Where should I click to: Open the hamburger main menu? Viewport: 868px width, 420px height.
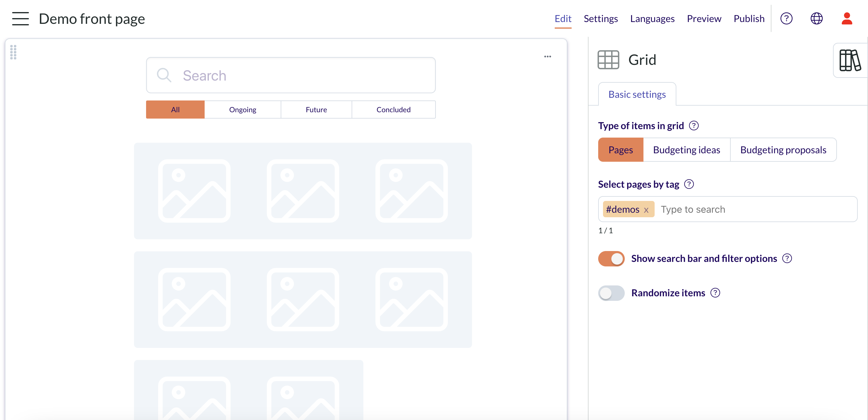[x=20, y=18]
